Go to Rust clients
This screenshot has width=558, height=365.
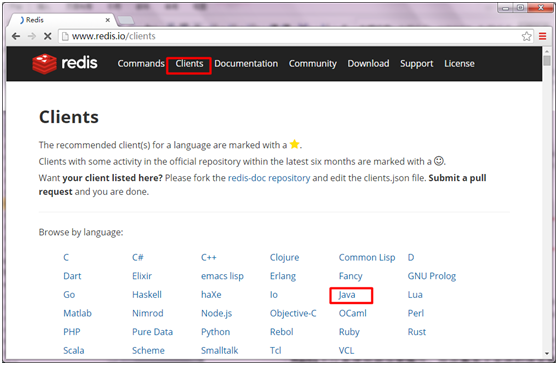(x=417, y=332)
